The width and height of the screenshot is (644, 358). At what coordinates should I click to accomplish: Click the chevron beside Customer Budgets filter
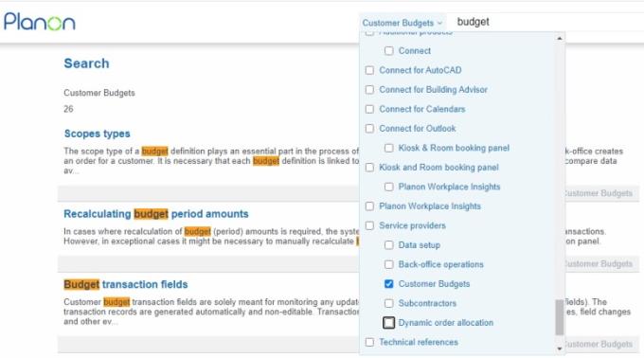(x=439, y=24)
